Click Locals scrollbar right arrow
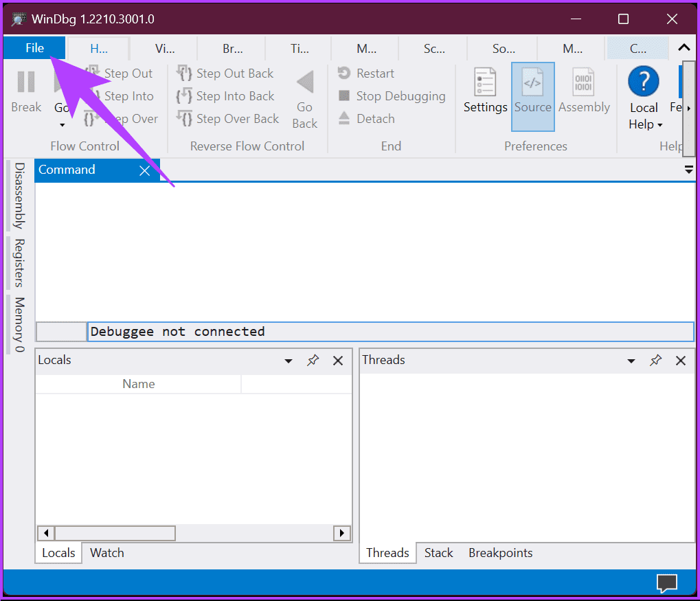Screen dimensions: 700x601 click(342, 533)
